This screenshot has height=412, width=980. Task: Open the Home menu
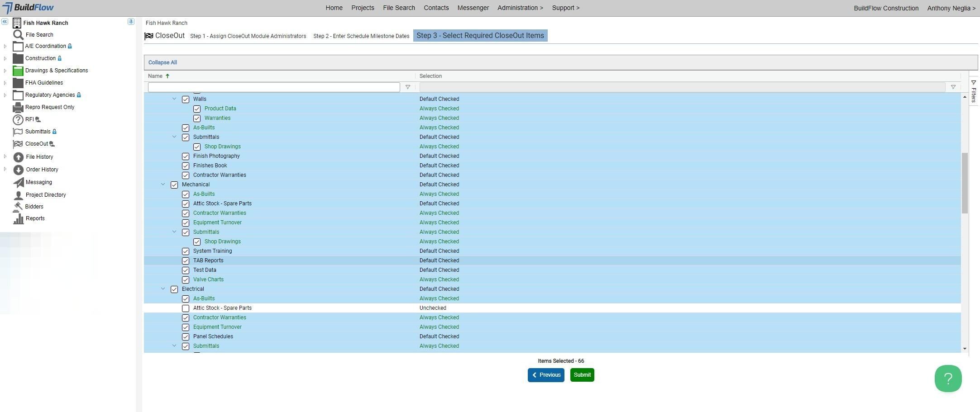click(x=334, y=8)
